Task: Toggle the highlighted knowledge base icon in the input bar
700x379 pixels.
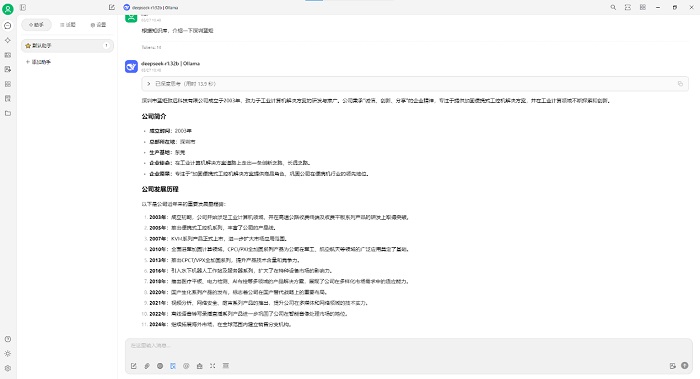Action: pos(173,366)
